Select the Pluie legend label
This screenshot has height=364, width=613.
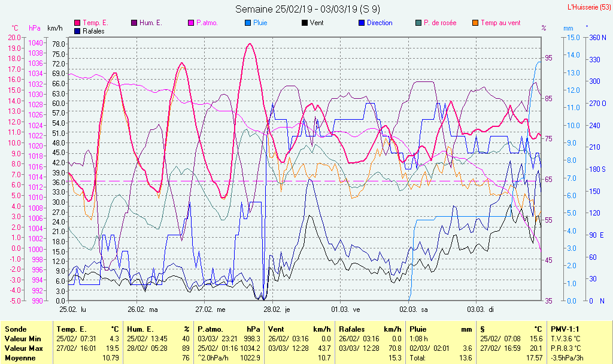click(260, 23)
